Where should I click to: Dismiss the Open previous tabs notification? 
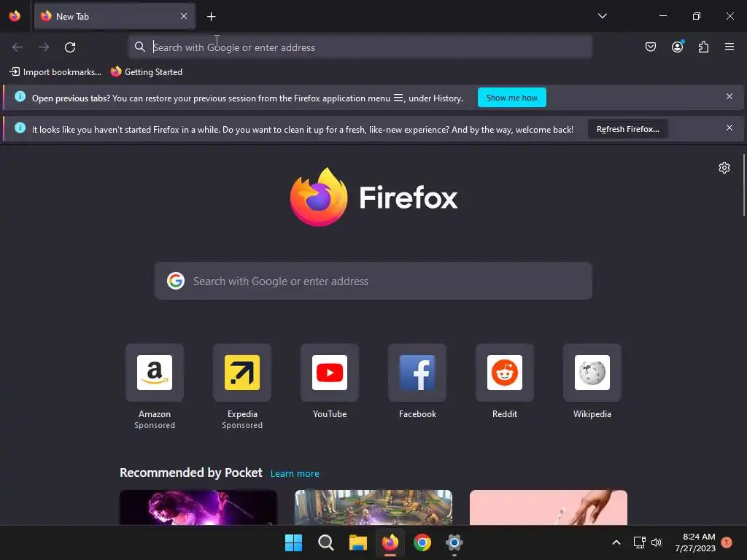(729, 97)
